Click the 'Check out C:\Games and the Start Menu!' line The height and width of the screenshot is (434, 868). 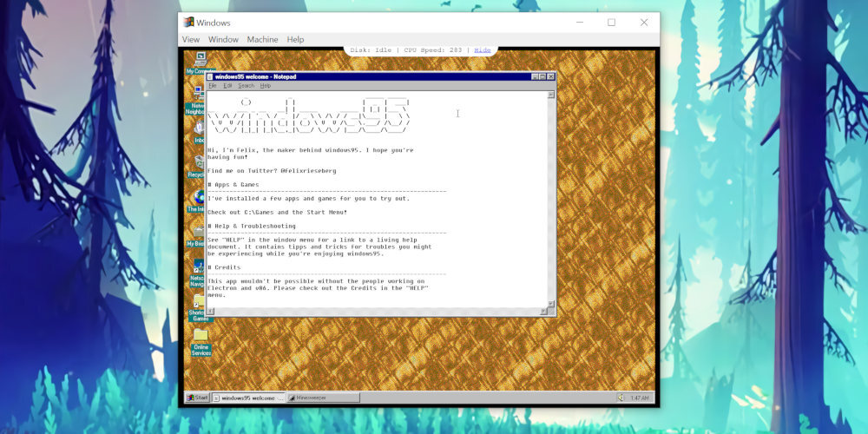coord(278,212)
